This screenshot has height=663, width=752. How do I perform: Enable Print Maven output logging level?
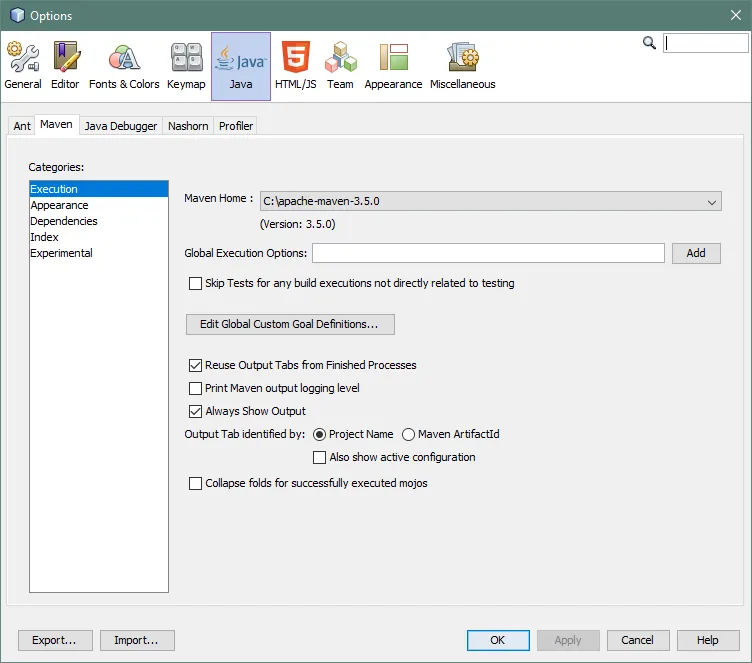click(x=195, y=389)
